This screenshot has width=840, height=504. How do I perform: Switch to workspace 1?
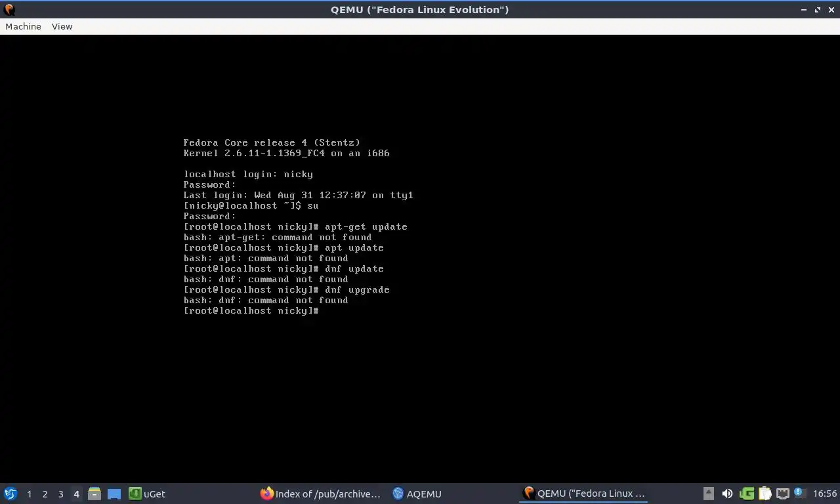pos(29,493)
